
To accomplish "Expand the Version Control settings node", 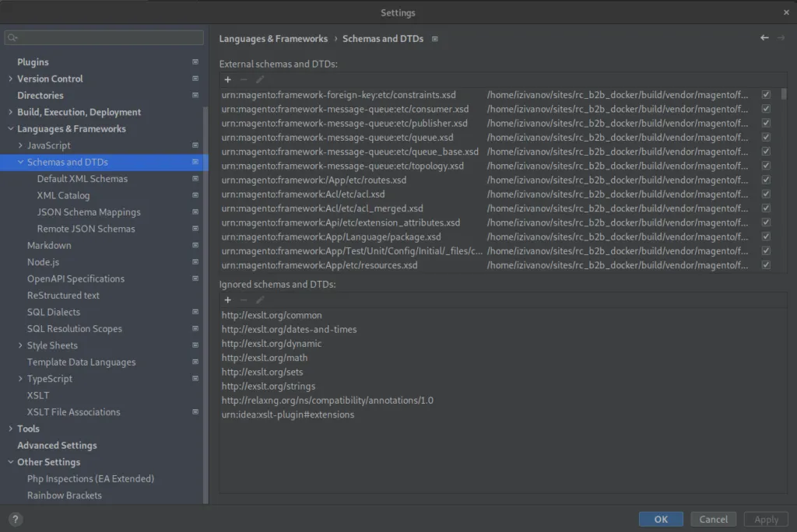I will click(10, 79).
